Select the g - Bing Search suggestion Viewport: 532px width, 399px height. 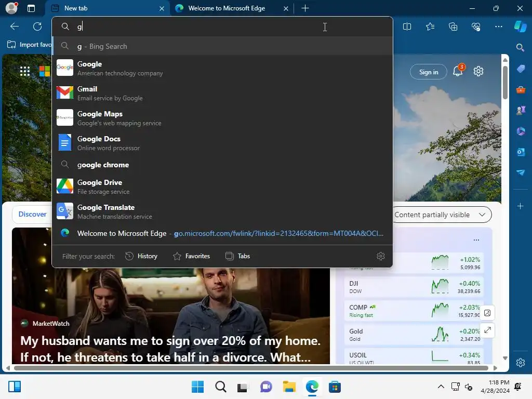pos(222,46)
